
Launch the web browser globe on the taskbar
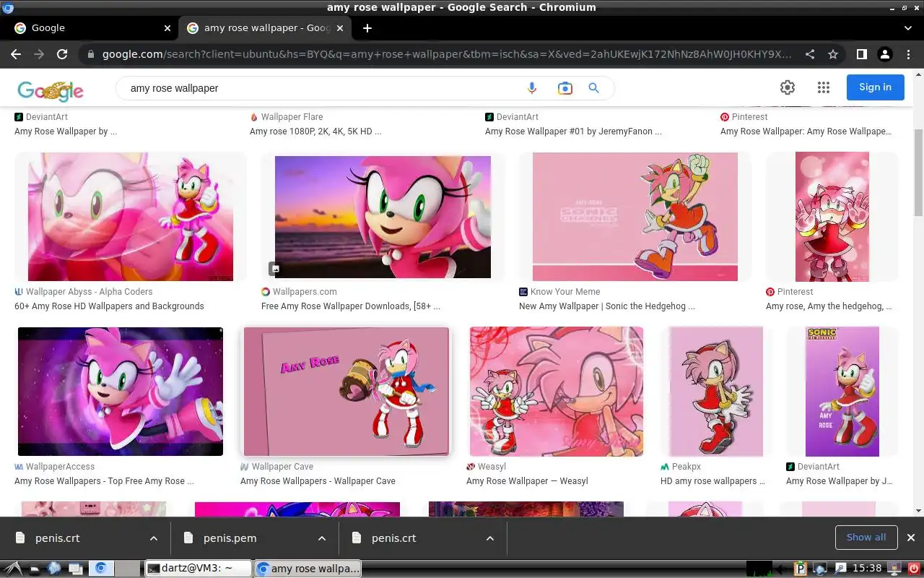54,569
